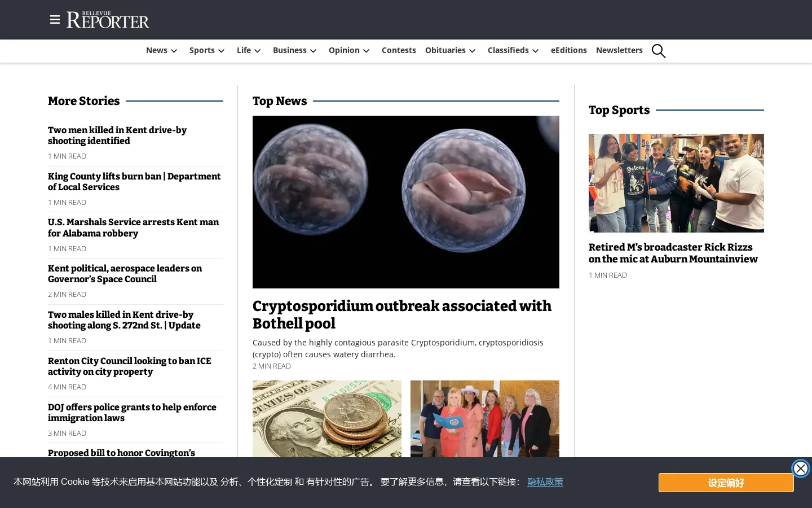Open Retired M's broadcaster Rick Rizzs story

click(x=673, y=253)
